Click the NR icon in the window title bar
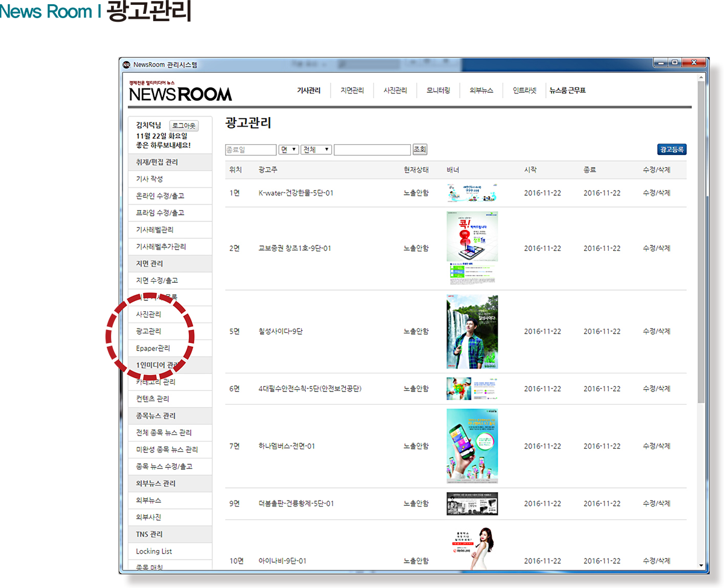 tap(126, 65)
